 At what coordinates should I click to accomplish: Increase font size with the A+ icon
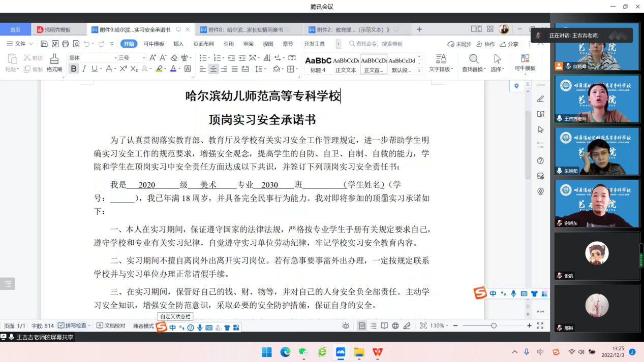tap(154, 58)
